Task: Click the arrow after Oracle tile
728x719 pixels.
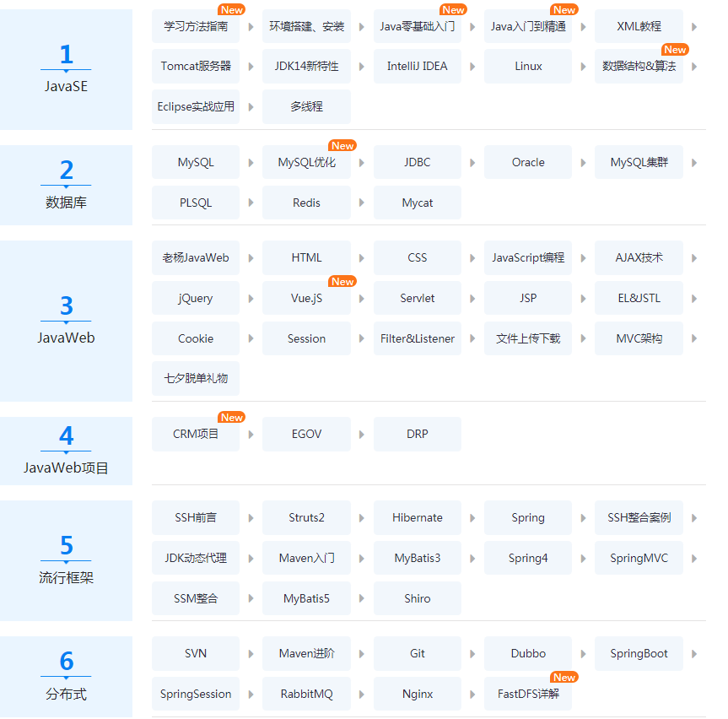Action: [x=583, y=163]
